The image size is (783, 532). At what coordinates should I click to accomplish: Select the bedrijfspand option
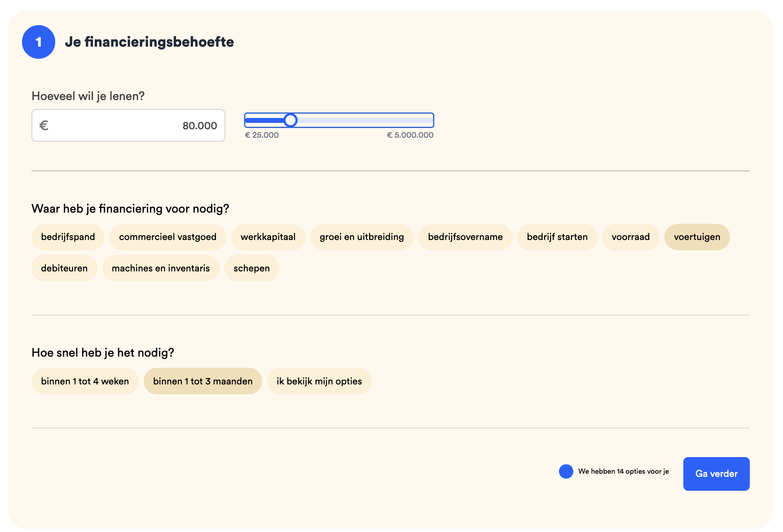tap(68, 237)
